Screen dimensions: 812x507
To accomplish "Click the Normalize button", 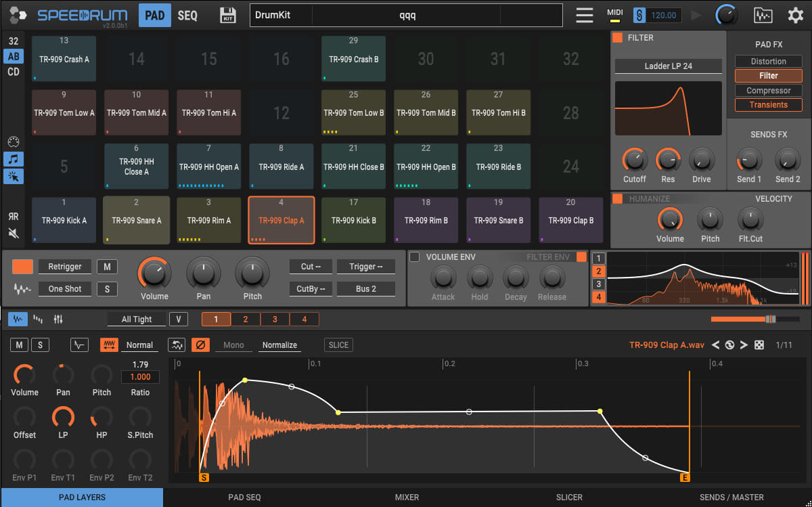I will pos(279,345).
